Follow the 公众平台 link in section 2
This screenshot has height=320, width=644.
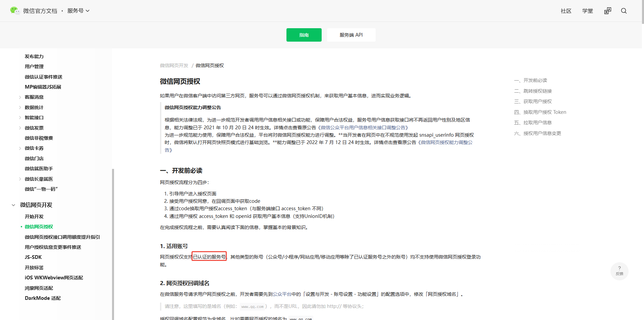click(x=282, y=294)
